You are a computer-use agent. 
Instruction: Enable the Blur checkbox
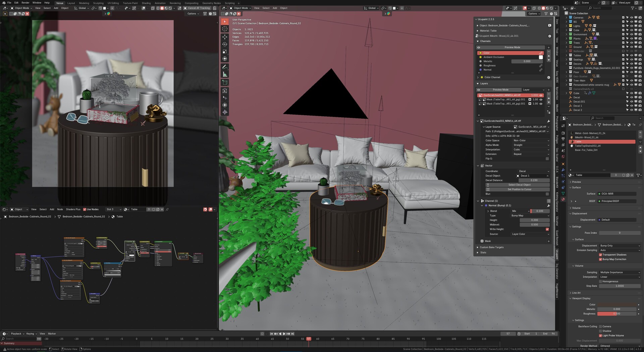tap(547, 194)
